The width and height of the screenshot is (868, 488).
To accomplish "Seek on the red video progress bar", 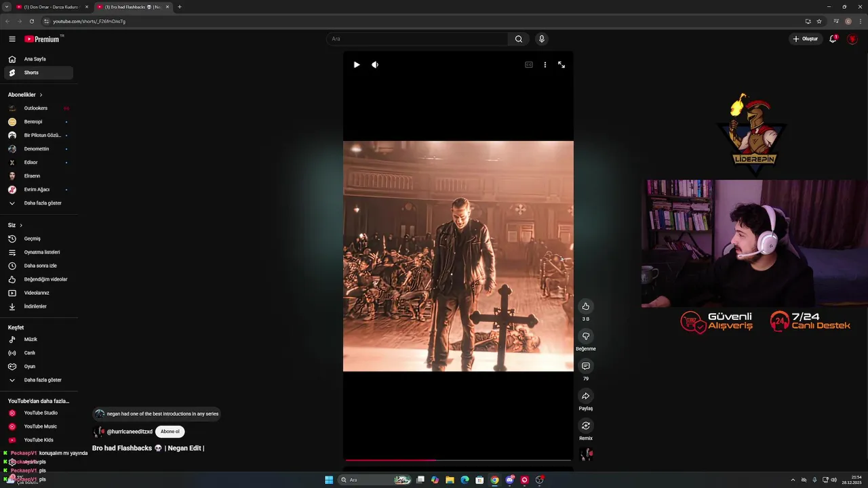I will pos(458,460).
